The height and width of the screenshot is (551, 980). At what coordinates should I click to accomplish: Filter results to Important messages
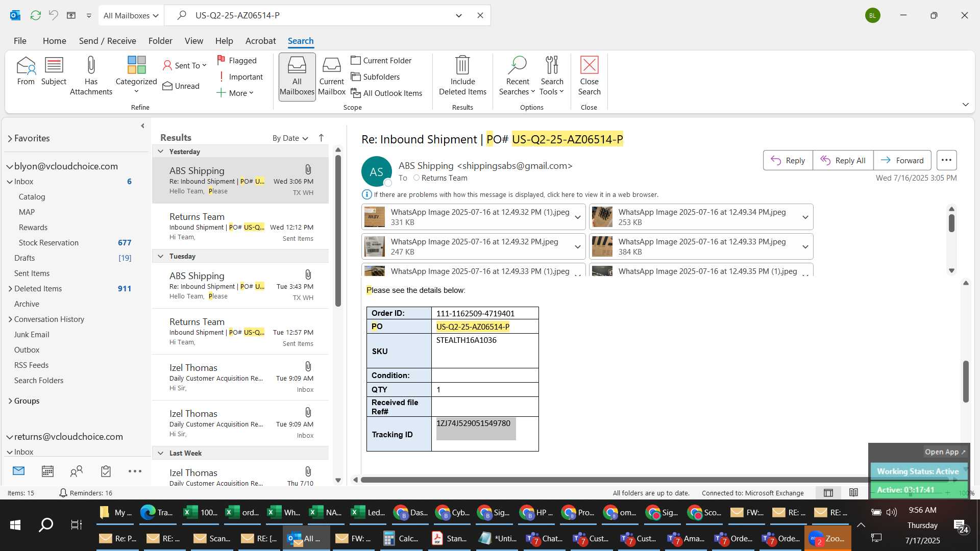pyautogui.click(x=240, y=77)
